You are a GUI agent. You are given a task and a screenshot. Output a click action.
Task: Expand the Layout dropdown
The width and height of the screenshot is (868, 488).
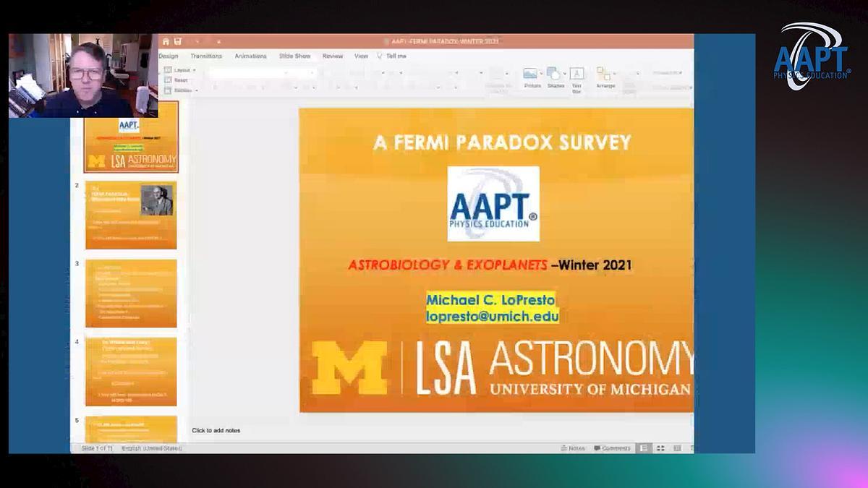[181, 70]
